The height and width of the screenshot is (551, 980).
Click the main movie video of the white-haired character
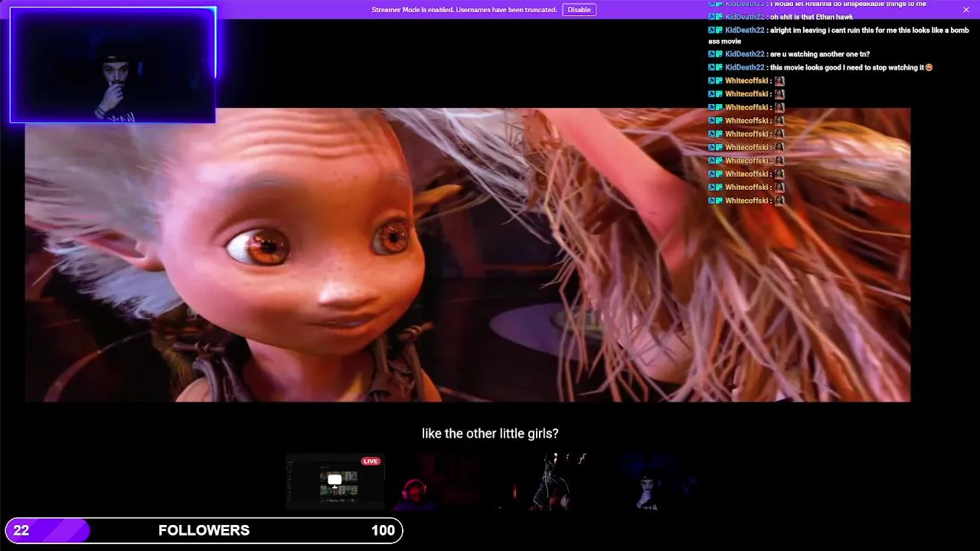(x=467, y=255)
